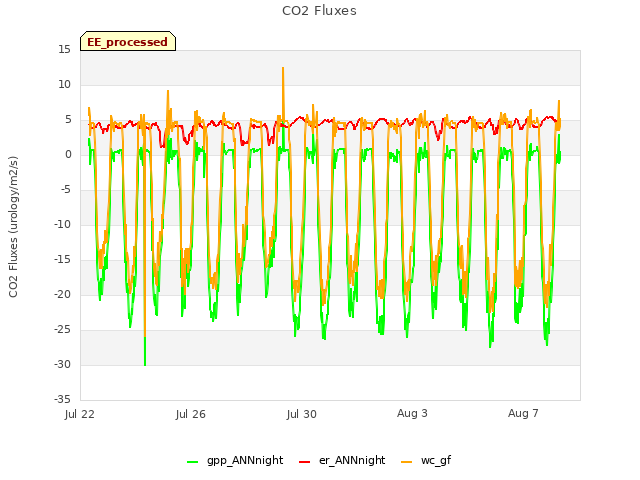Click the -35 y-axis tick label
The image size is (640, 480).
[x=62, y=399]
